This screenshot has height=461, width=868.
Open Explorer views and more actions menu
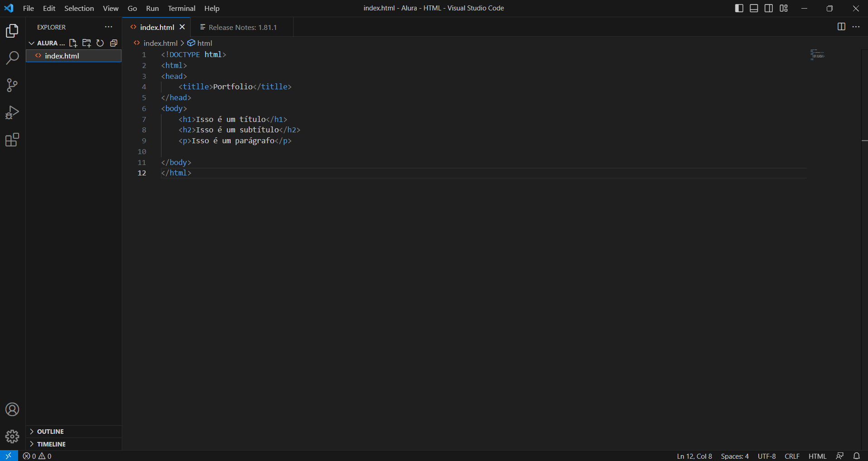(x=108, y=27)
